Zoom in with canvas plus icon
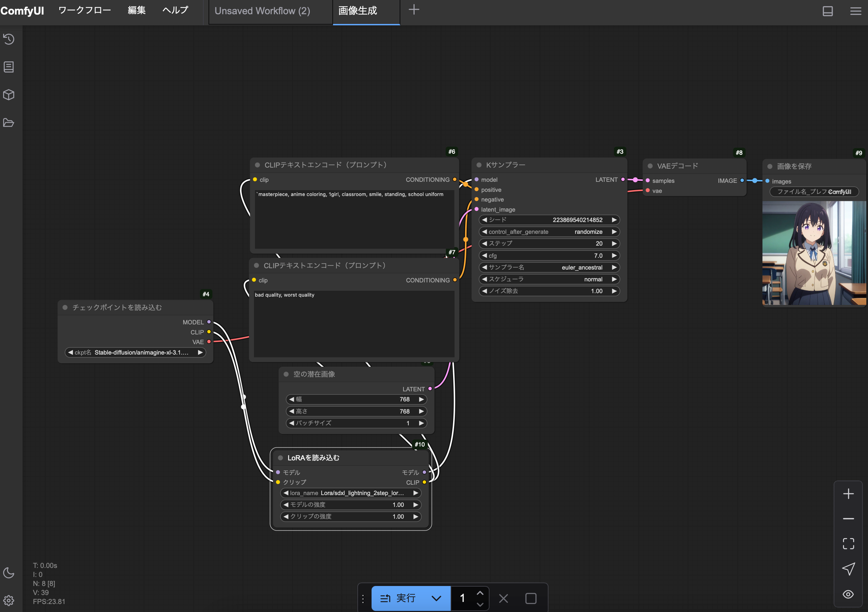This screenshot has height=612, width=868. [x=848, y=493]
